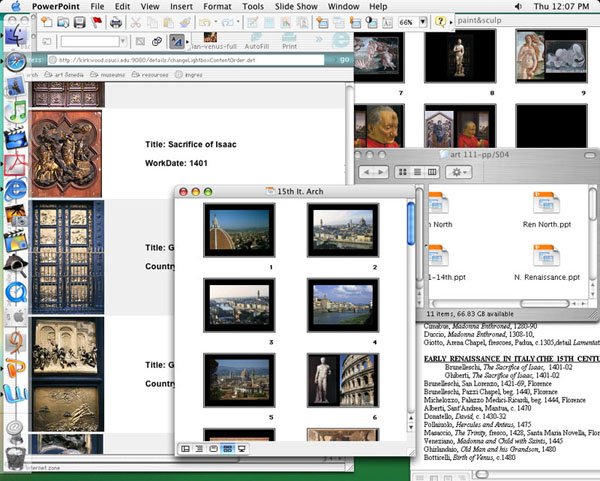Click the Internet Explorer 'e' Dock icon

16,189
